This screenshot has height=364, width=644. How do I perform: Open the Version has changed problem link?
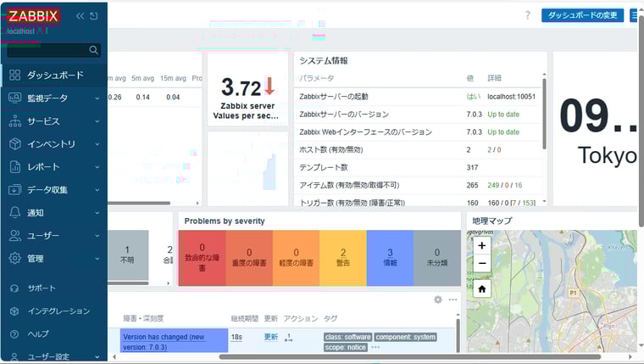164,342
